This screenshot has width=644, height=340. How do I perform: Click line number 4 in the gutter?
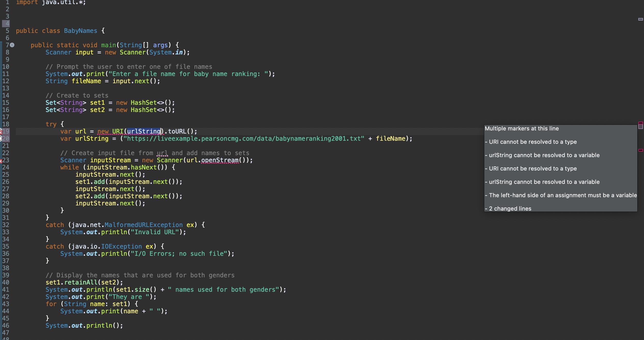click(7, 24)
